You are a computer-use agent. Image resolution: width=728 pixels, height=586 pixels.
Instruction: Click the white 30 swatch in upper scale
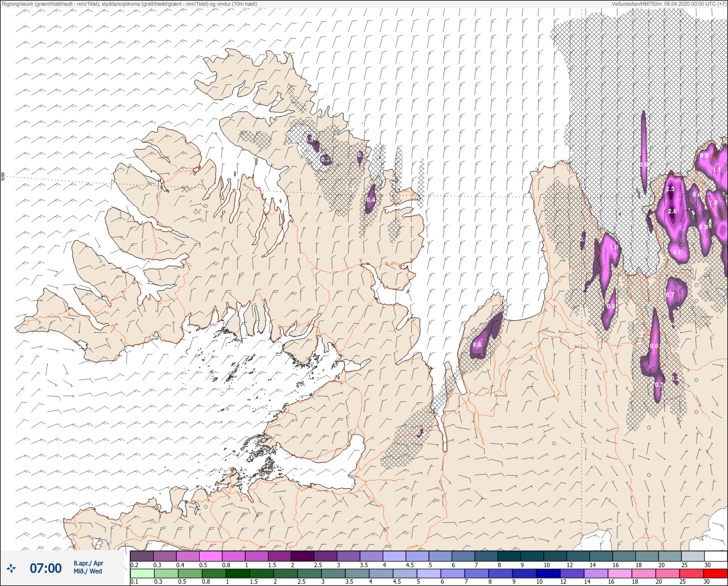(x=715, y=556)
